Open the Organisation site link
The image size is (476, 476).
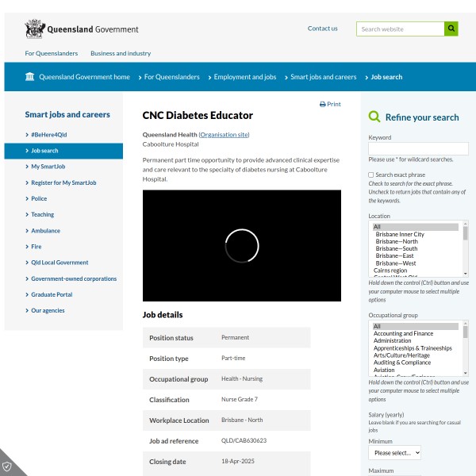225,135
